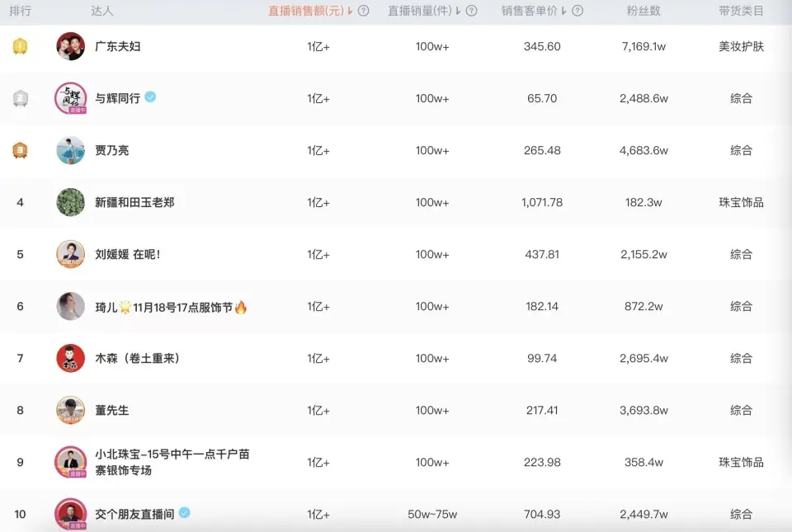The image size is (792, 532).
Task: Click the gold first-place medal icon
Action: (21, 46)
